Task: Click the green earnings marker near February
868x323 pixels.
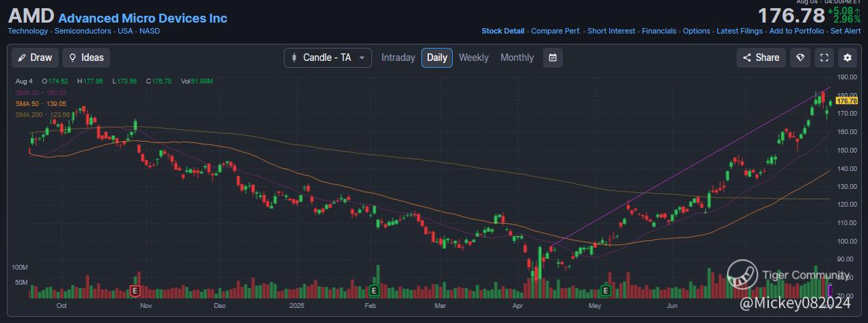Action: coord(374,290)
